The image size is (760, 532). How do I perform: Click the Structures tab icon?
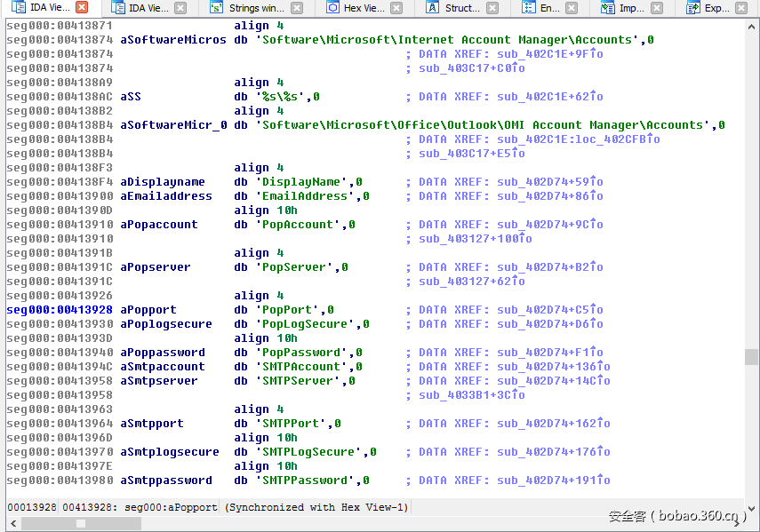point(432,8)
